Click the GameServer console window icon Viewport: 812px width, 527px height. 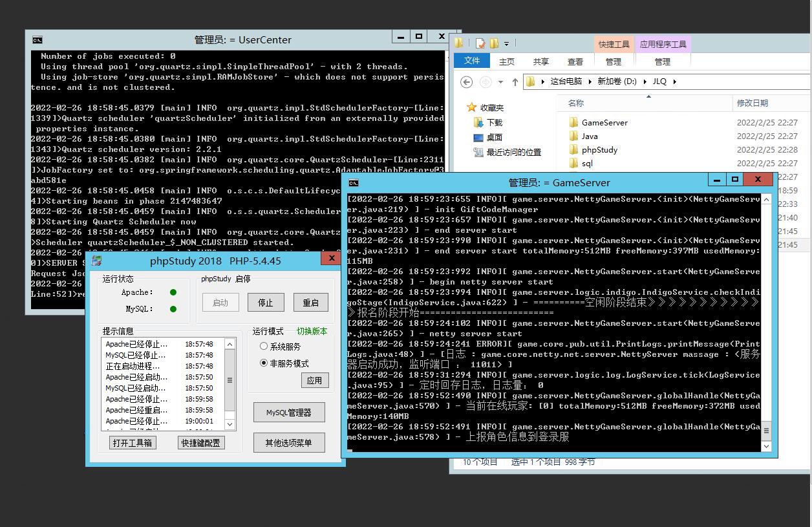[x=354, y=182]
